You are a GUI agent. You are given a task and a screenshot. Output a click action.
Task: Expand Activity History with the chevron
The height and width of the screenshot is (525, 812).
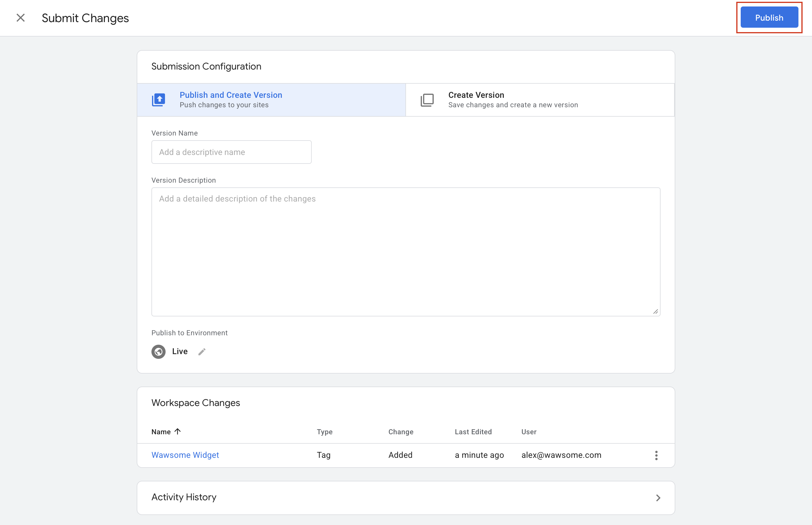pos(658,498)
